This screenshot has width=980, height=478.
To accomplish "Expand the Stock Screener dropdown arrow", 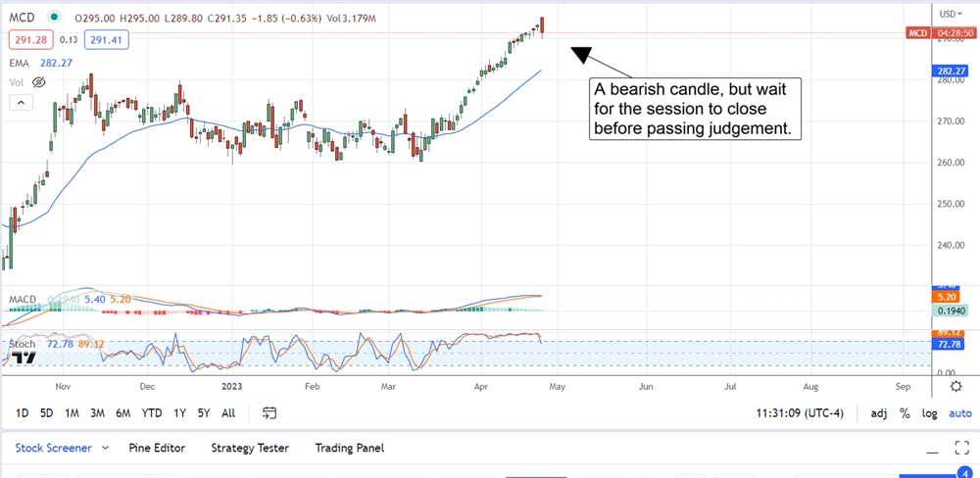I will [x=105, y=448].
